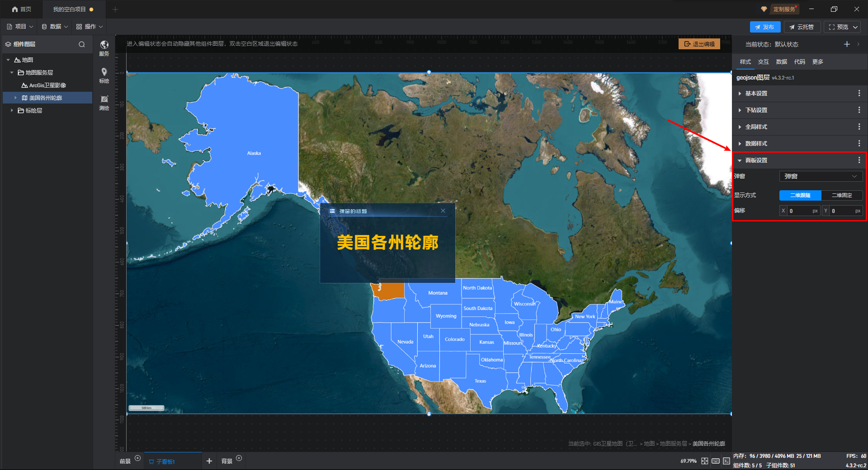Click the fit-to-screen icon in status bar
The height and width of the screenshot is (470, 868).
pos(704,461)
